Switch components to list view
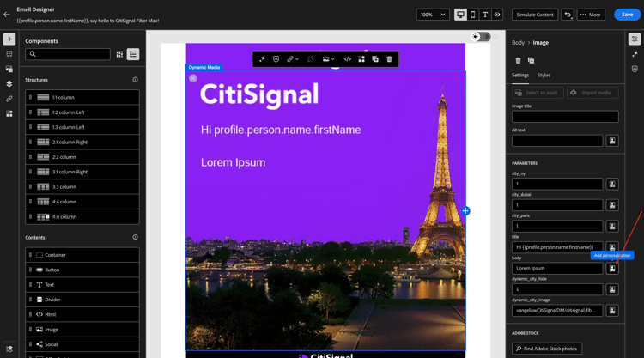644x358 pixels. pyautogui.click(x=133, y=54)
